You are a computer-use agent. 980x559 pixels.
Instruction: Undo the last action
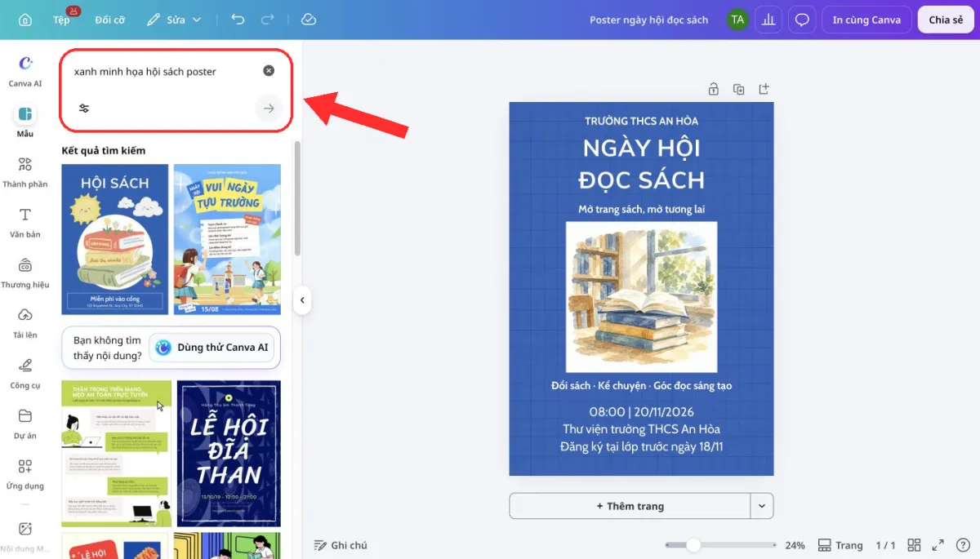(238, 20)
